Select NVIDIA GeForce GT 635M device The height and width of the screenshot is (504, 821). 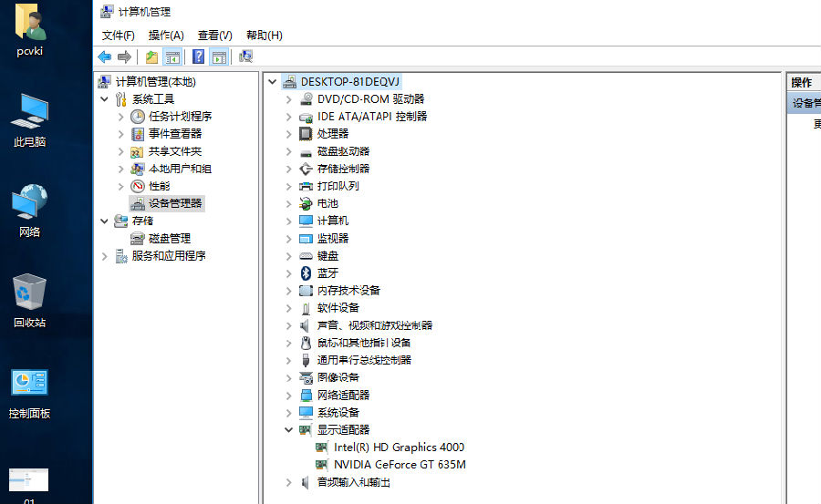400,465
